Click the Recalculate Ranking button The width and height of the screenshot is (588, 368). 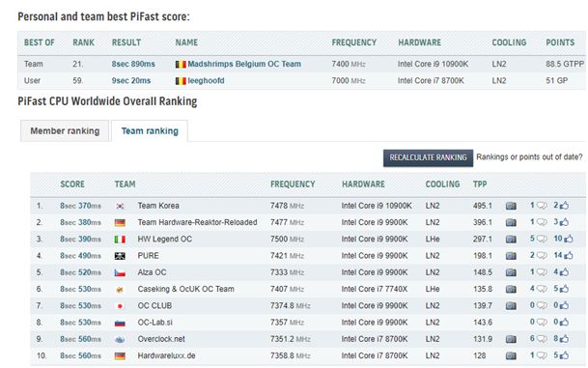click(428, 157)
